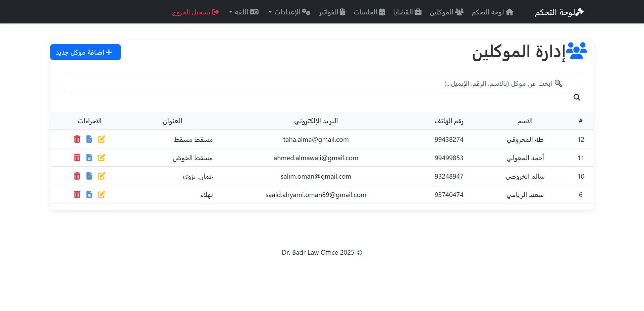Sort by the رقم الهاتف column header
Screen dimensions: 644x311
[449, 121]
